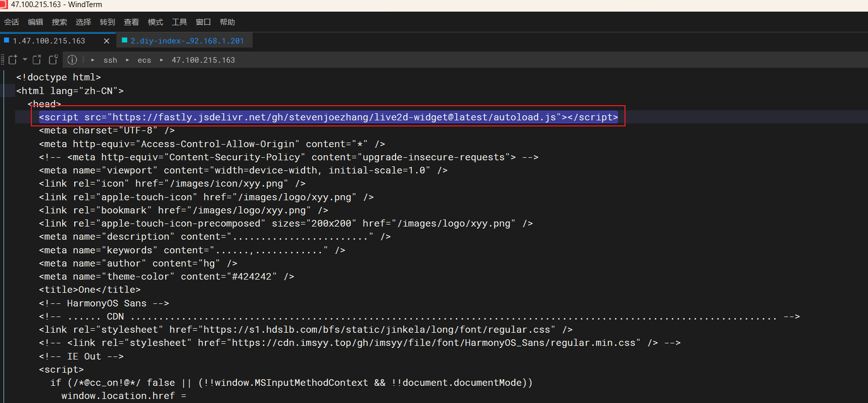Open session info icon
Screen dimensions: 868x403
coord(72,60)
